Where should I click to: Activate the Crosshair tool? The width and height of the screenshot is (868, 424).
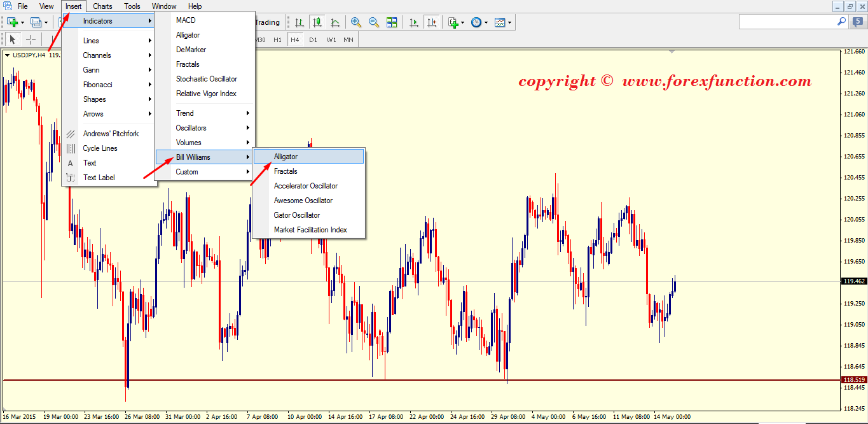tap(31, 39)
